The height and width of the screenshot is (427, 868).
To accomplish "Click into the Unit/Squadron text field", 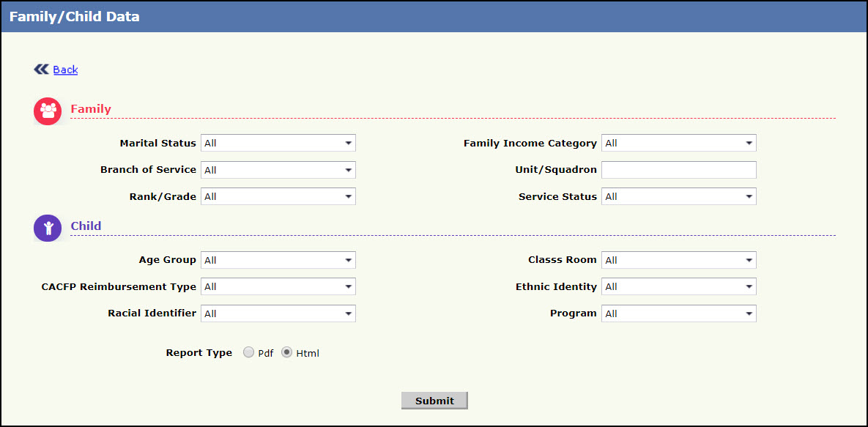I will point(678,170).
